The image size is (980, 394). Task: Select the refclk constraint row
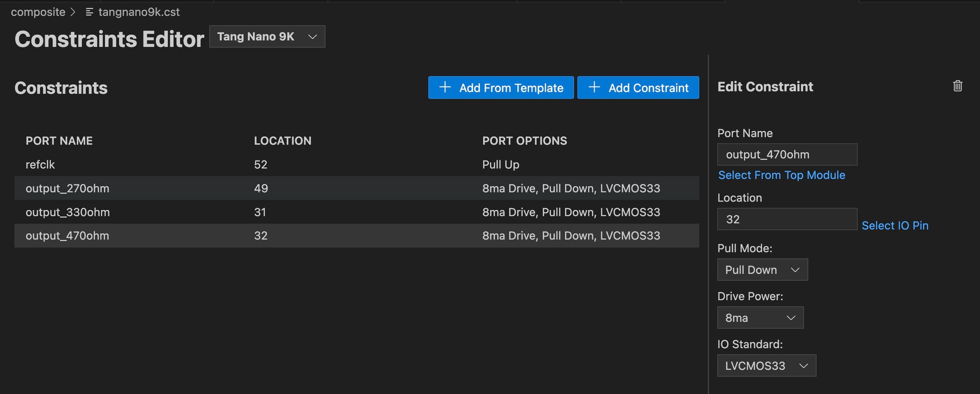[356, 165]
